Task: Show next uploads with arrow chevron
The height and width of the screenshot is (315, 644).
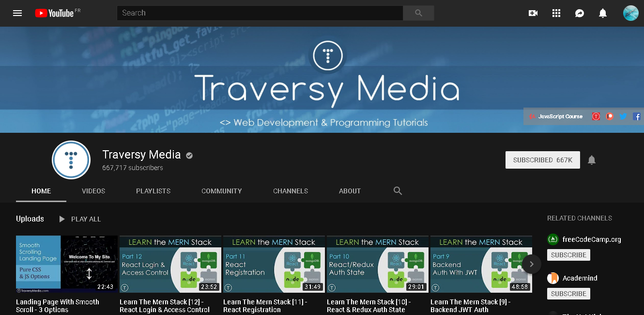Action: (531, 264)
